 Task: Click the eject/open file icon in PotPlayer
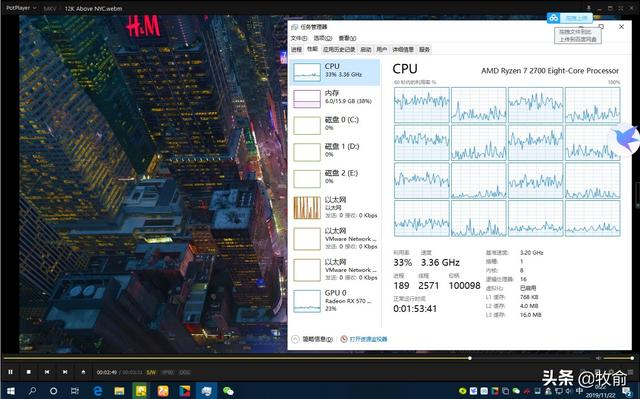point(83,372)
